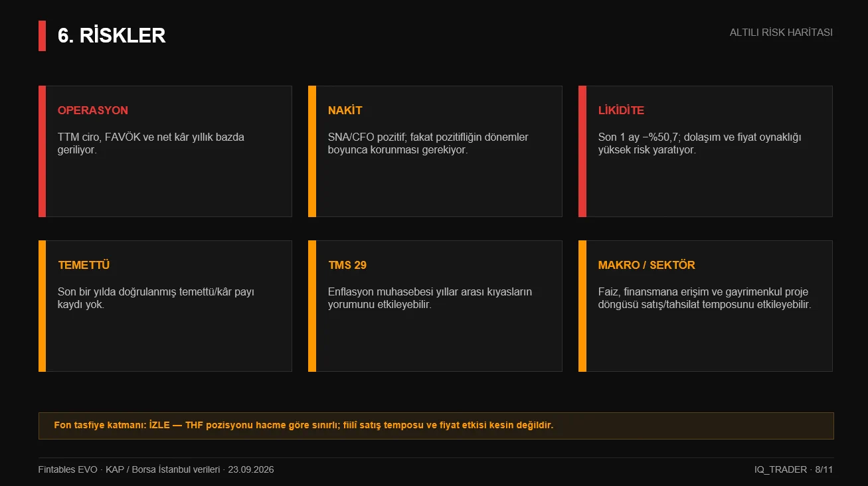Click the 'IQ_TRADER · 8/11' page indicator
The height and width of the screenshot is (486, 868).
pyautogui.click(x=794, y=469)
